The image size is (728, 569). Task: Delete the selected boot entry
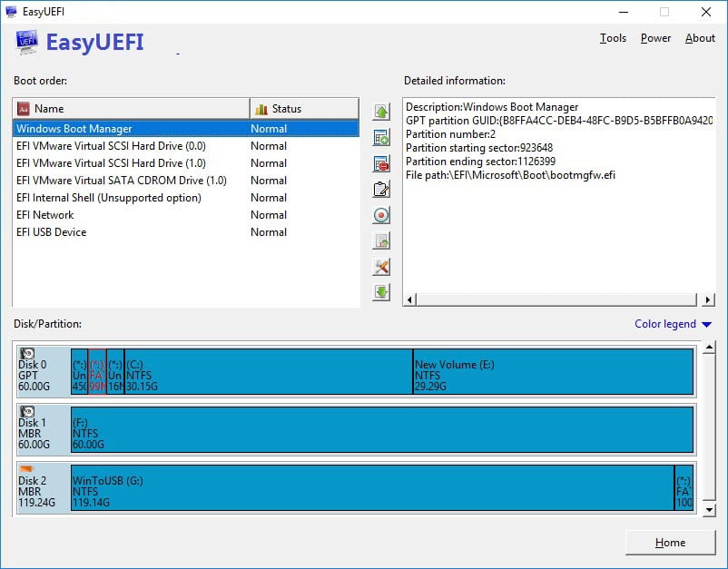(381, 164)
